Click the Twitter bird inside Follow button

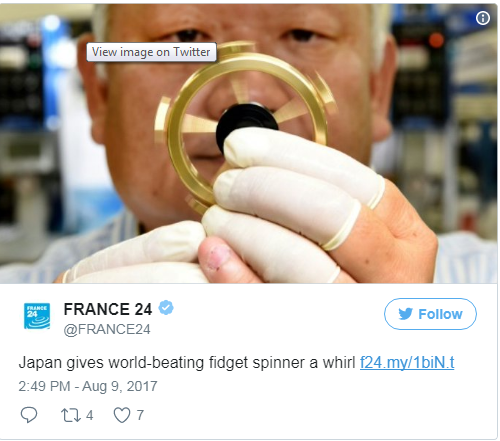pyautogui.click(x=405, y=314)
